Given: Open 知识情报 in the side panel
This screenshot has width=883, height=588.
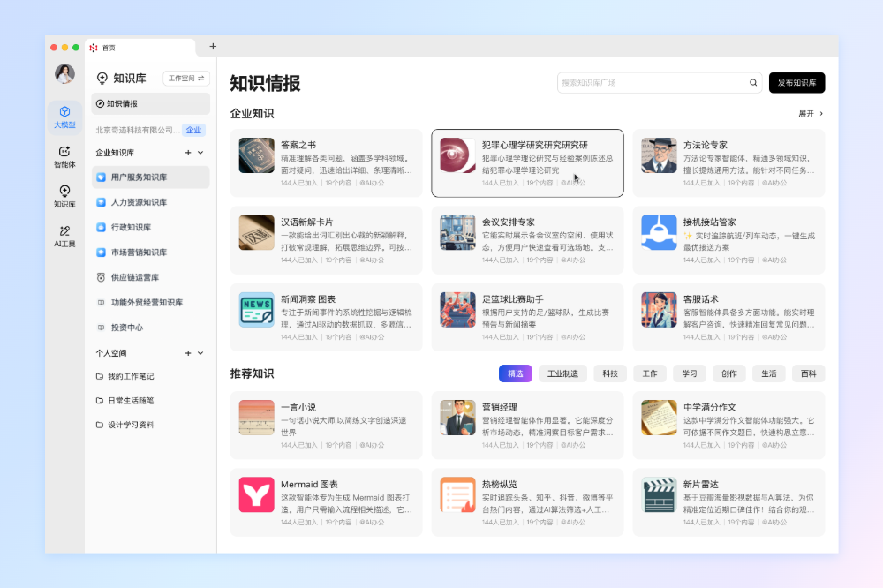Looking at the screenshot, I should point(151,104).
